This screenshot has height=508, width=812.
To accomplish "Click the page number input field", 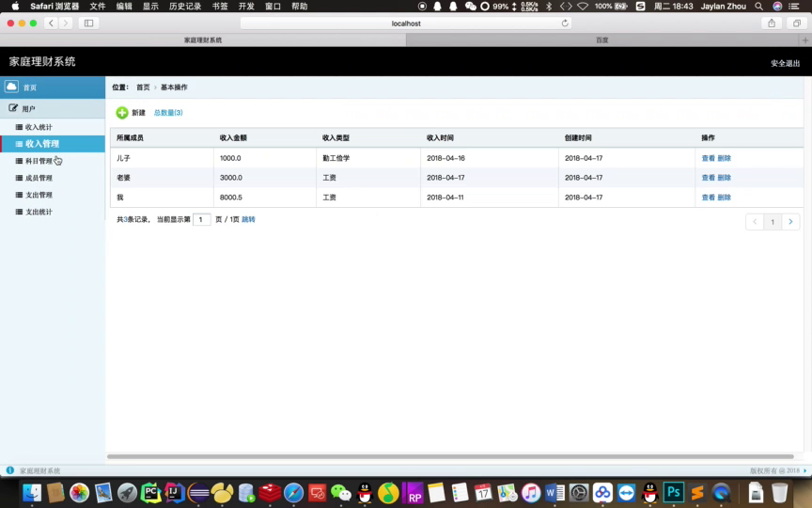I will (x=201, y=219).
